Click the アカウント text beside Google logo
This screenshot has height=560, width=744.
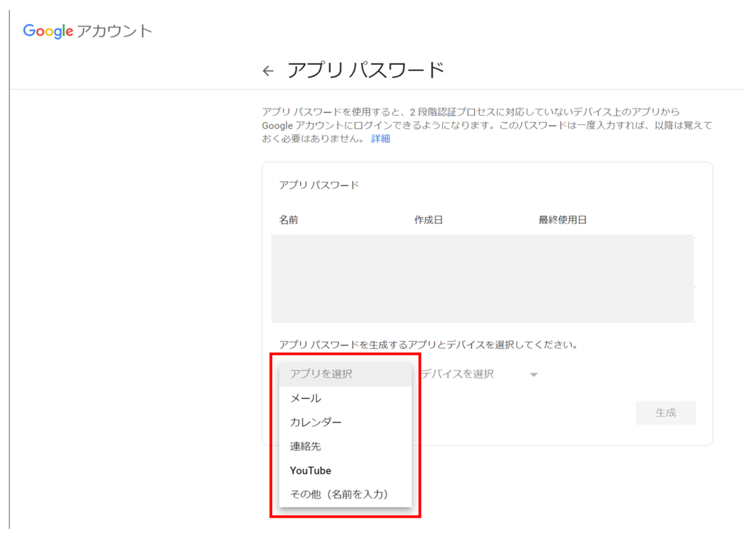point(114,31)
